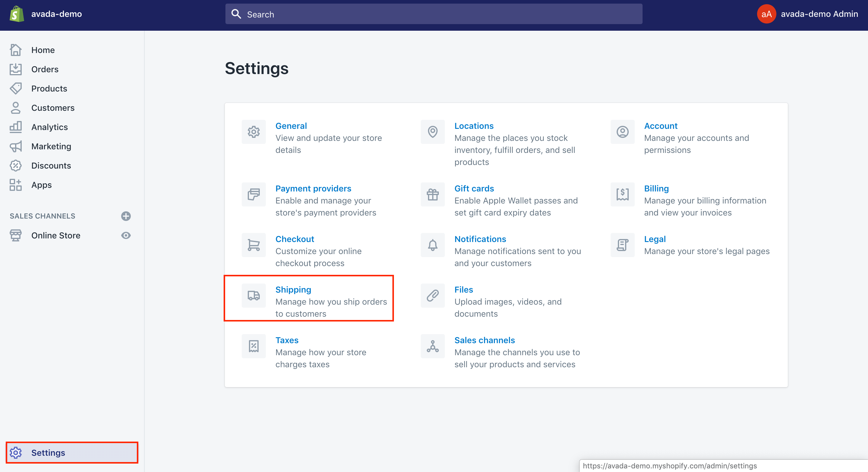Expand the Apps sidebar menu item
Screen dimensions: 868x472
coord(41,184)
